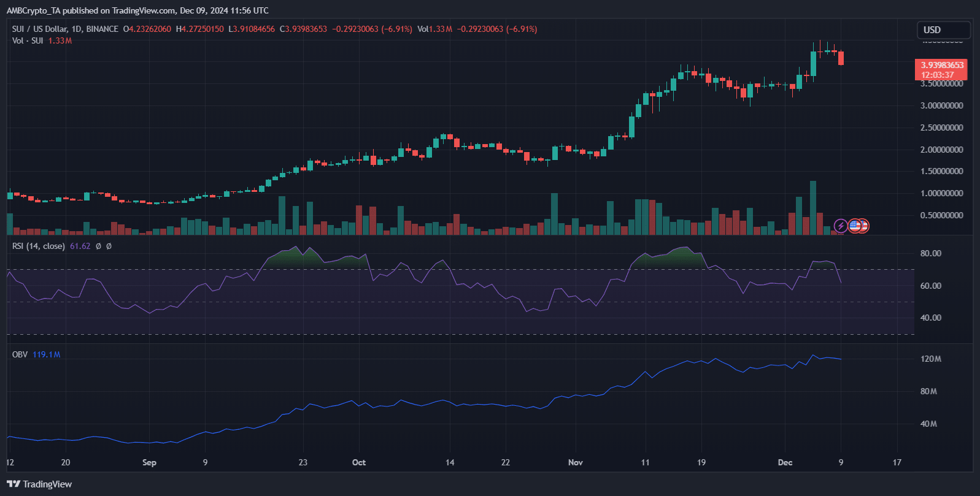Image resolution: width=980 pixels, height=496 pixels.
Task: Click the Sep label on the time axis
Action: coord(149,462)
